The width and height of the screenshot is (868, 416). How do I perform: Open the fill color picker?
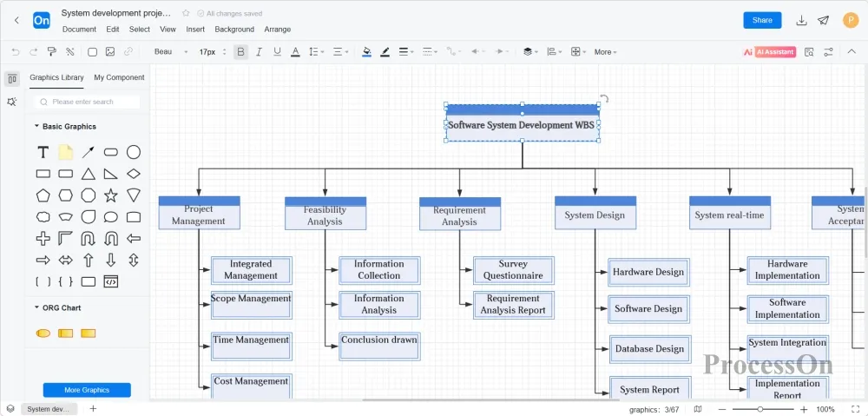tap(366, 52)
